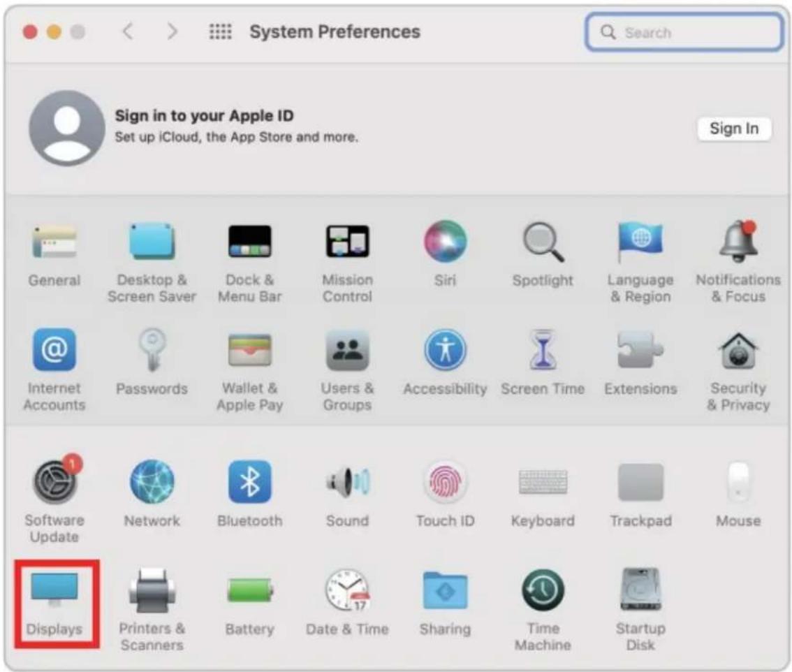The width and height of the screenshot is (792, 672).
Task: Go back with the left arrow
Action: [129, 31]
